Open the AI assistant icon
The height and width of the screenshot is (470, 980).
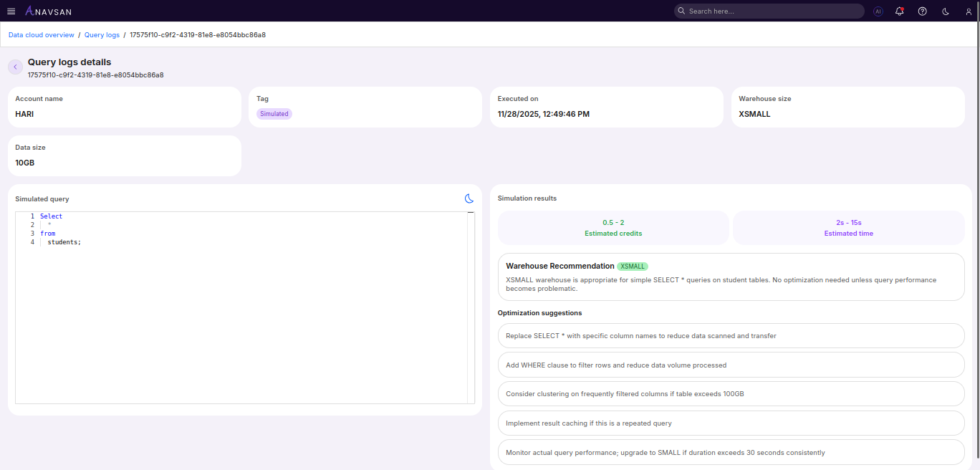pyautogui.click(x=878, y=11)
